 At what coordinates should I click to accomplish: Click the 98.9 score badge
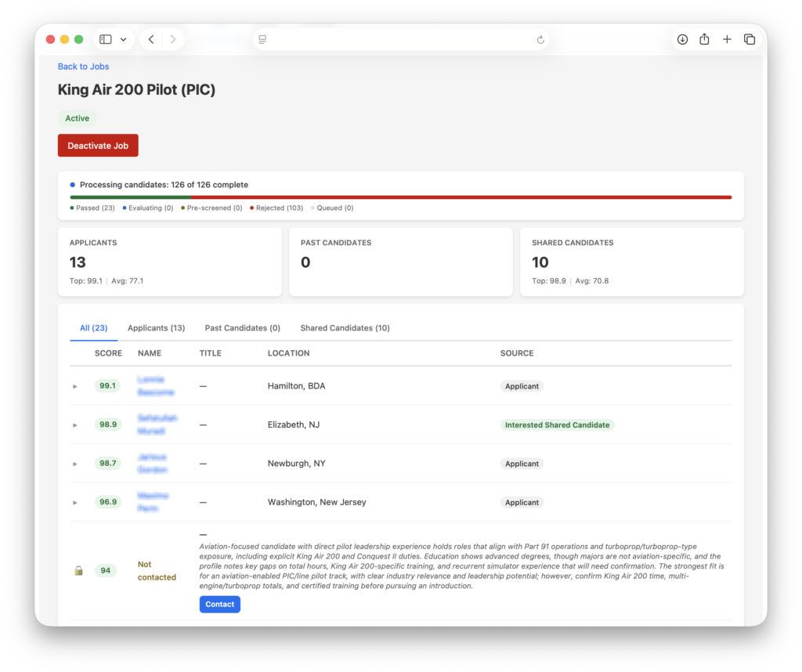(108, 425)
